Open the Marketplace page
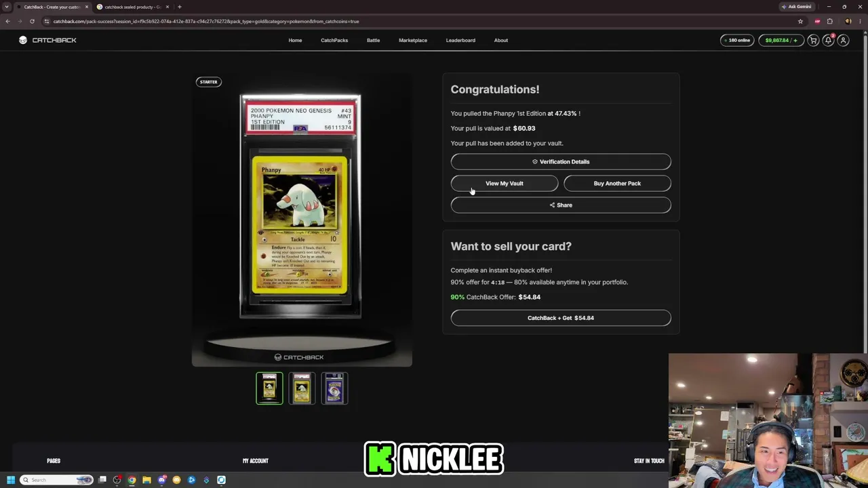 tap(413, 40)
